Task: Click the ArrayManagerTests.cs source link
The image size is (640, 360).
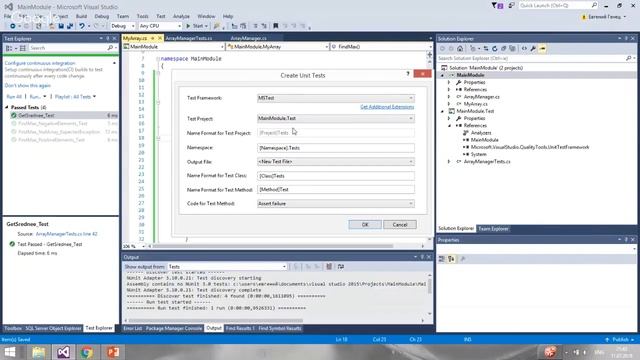Action: [67, 234]
